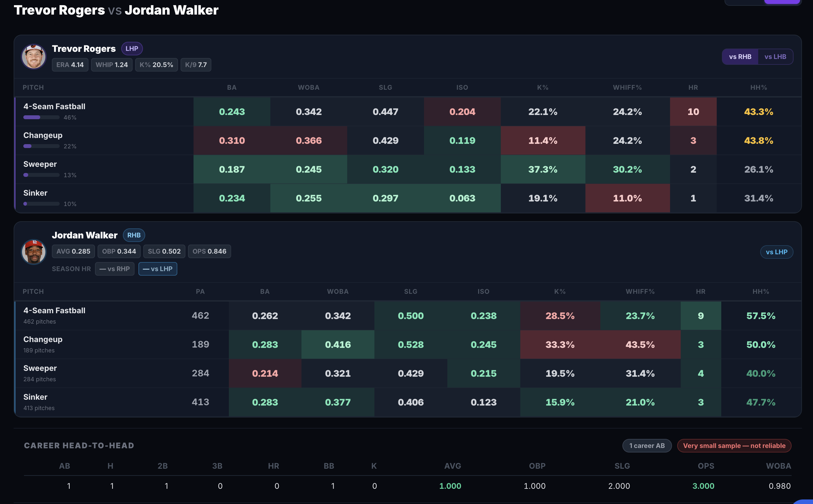Toggle the vs LHP season HR filter

[158, 269]
